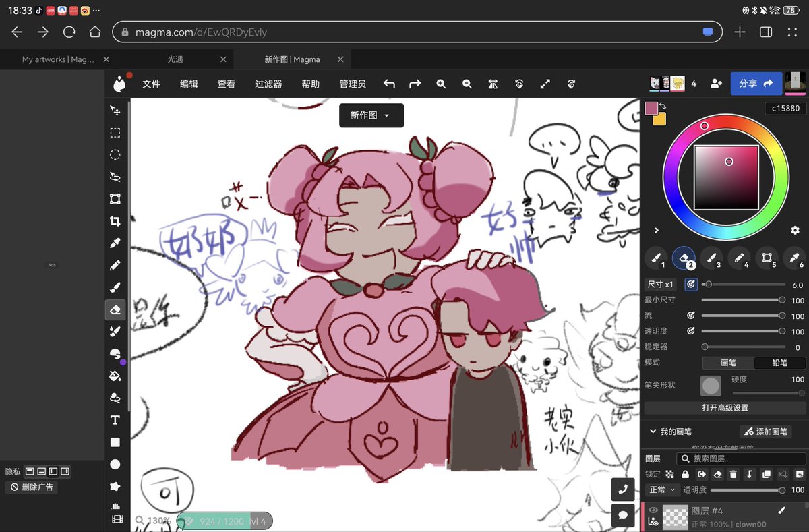This screenshot has width=809, height=532.
Task: Open the 管理员 menu
Action: [353, 84]
